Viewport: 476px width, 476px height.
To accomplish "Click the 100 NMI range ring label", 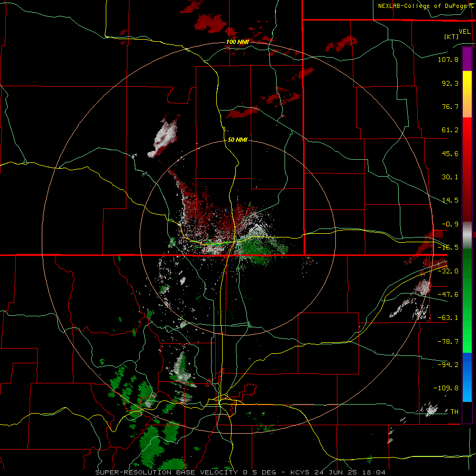I will pyautogui.click(x=237, y=42).
